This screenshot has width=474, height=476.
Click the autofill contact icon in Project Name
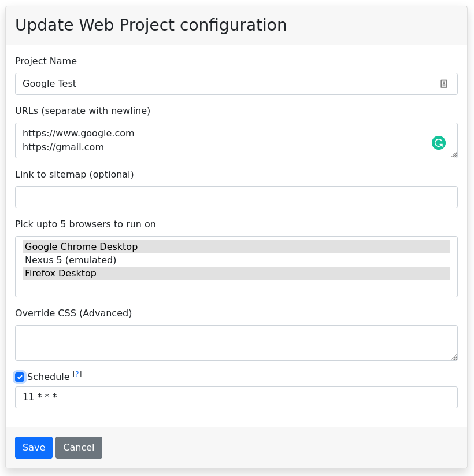point(444,84)
